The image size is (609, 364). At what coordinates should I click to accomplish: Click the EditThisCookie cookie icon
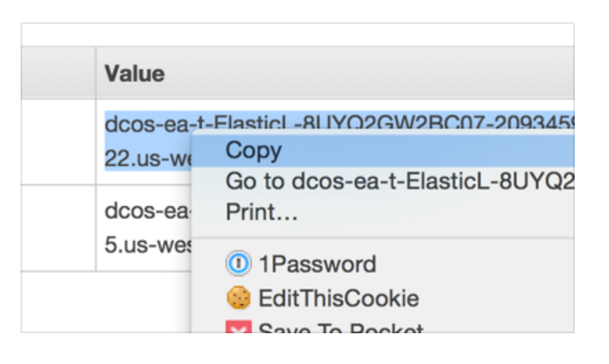[238, 297]
